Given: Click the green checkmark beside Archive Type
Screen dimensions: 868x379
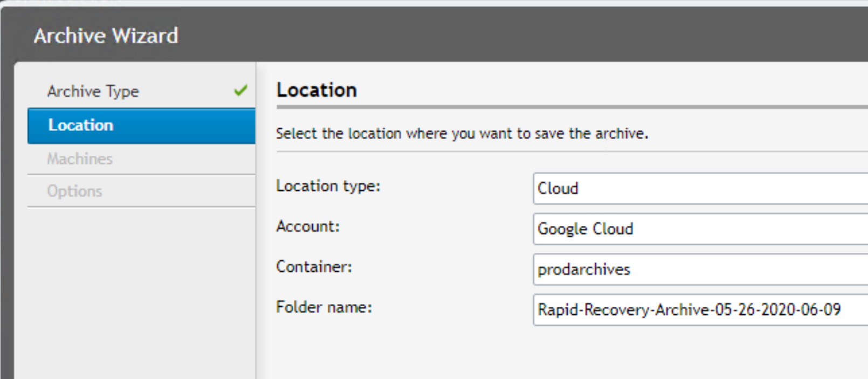Looking at the screenshot, I should [241, 90].
